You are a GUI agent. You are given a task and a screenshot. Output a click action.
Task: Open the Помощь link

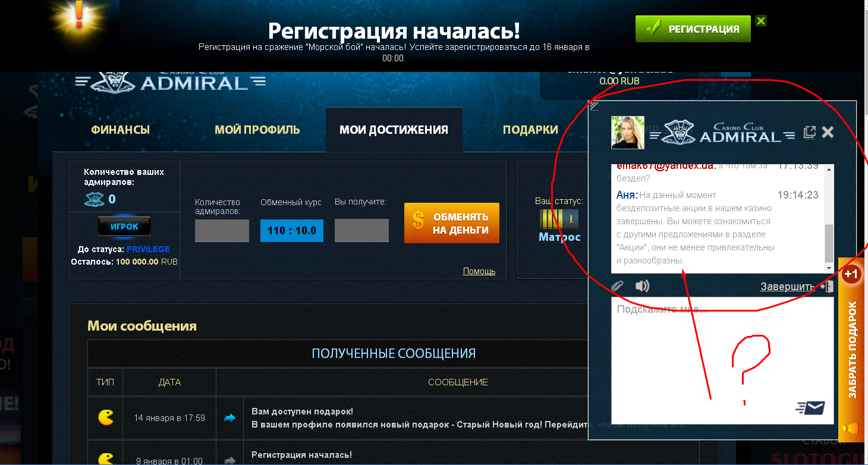pyautogui.click(x=479, y=271)
